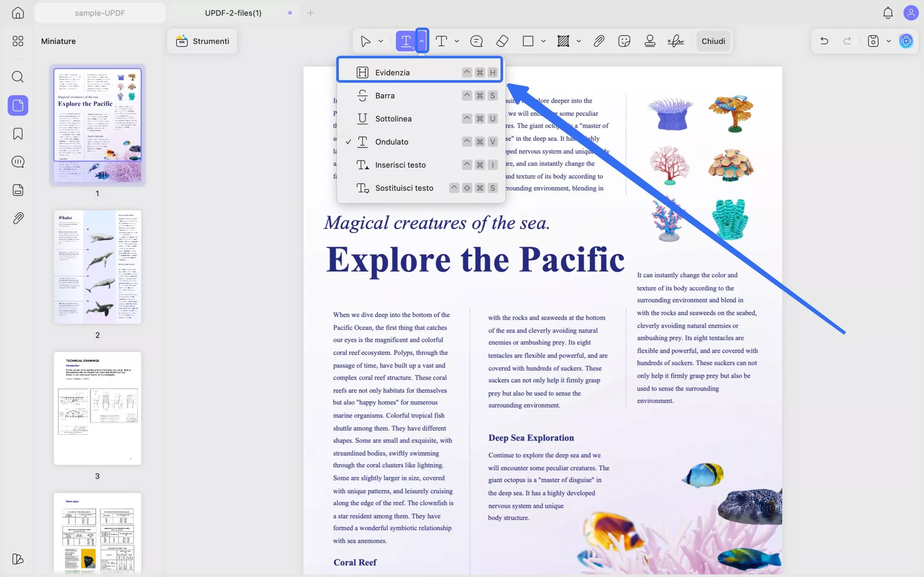Click the attachment paperclip in toolbar
The height and width of the screenshot is (577, 924).
click(599, 41)
